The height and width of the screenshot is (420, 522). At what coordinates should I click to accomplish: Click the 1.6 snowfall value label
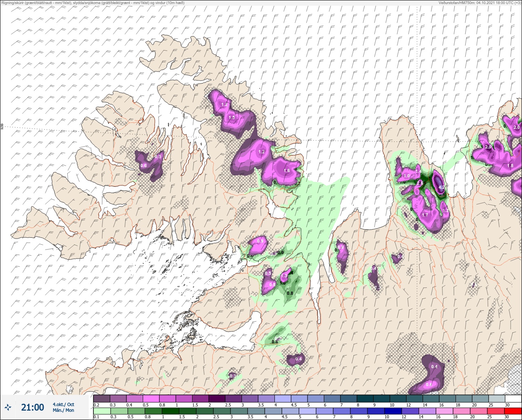287,171
